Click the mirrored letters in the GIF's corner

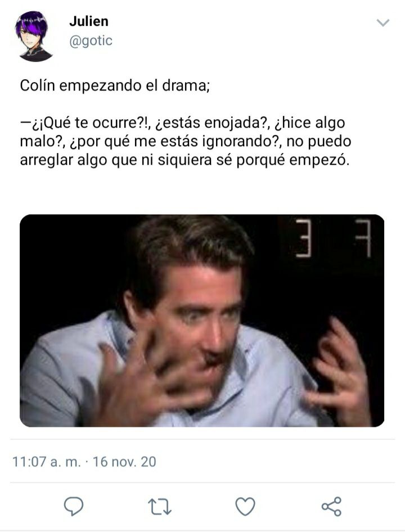332,238
